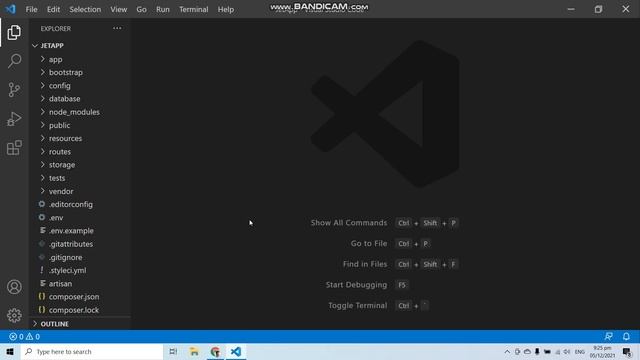Open the Run menu
Image resolution: width=640 pixels, height=360 pixels.
pos(162,9)
